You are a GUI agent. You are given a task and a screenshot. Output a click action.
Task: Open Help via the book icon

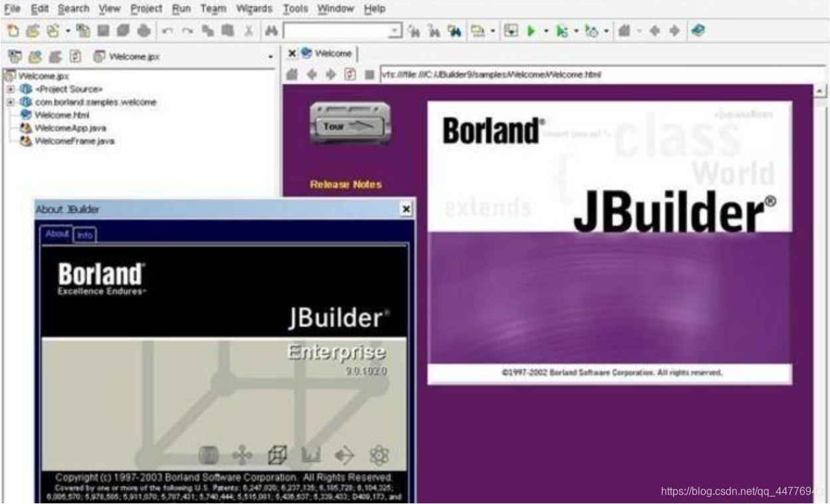[x=697, y=31]
